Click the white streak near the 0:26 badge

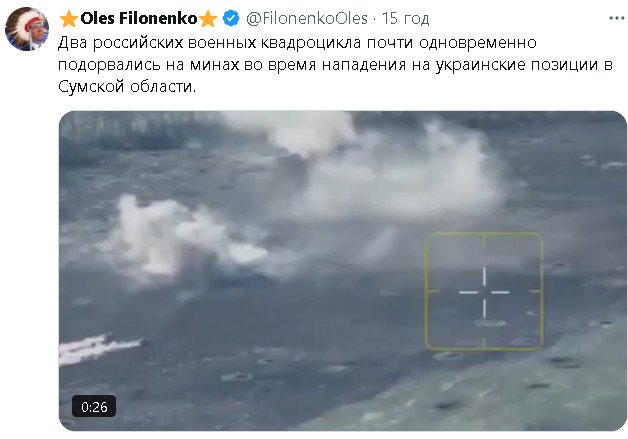click(102, 348)
